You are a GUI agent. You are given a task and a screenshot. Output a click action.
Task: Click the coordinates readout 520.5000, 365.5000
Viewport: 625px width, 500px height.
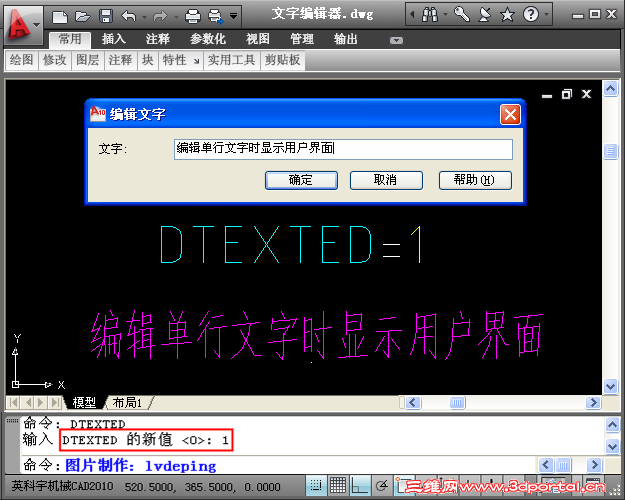click(203, 487)
